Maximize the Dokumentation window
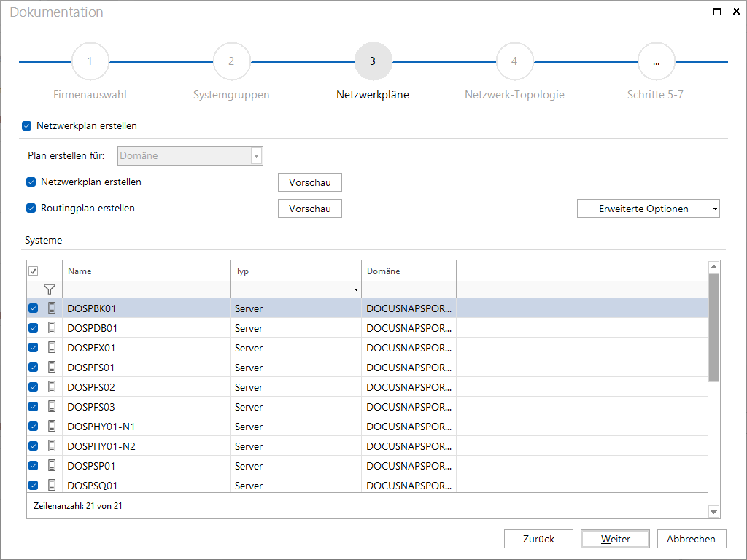The width and height of the screenshot is (747, 560). pyautogui.click(x=716, y=12)
